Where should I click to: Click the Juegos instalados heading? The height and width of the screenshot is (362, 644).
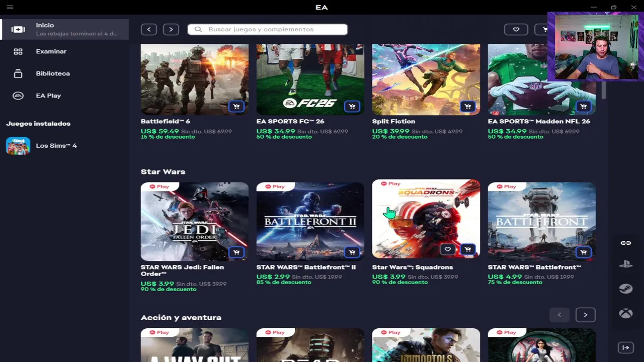pyautogui.click(x=38, y=124)
